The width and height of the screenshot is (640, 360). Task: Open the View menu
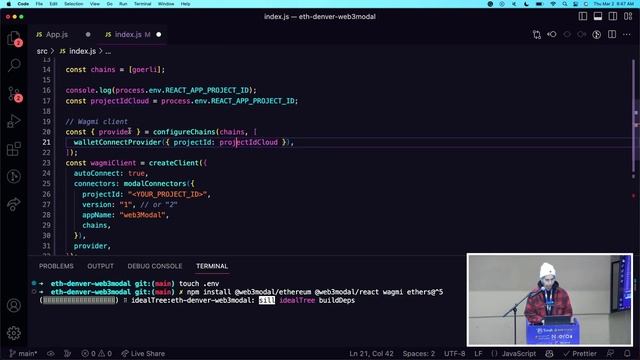(x=95, y=4)
